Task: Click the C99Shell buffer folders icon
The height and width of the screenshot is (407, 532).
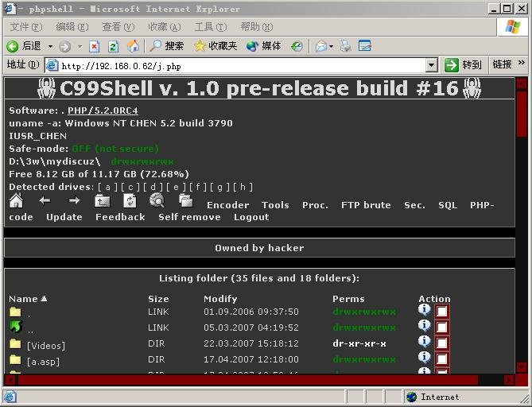Action: click(x=185, y=200)
